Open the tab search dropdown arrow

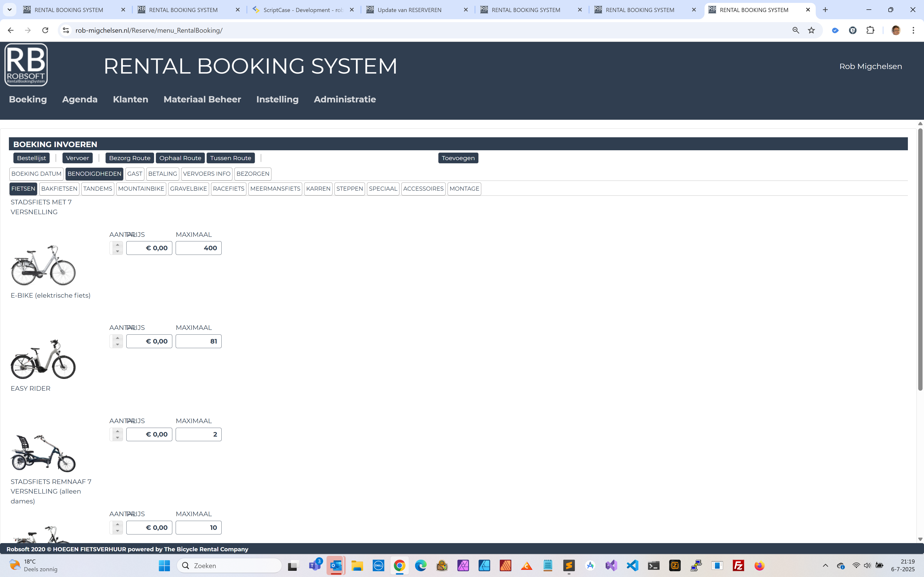10,10
